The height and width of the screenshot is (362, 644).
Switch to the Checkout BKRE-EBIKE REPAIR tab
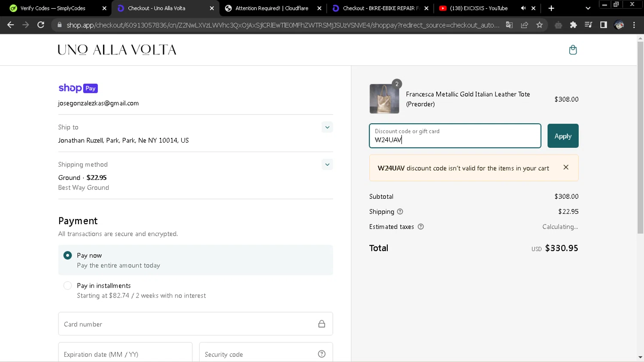point(381,8)
